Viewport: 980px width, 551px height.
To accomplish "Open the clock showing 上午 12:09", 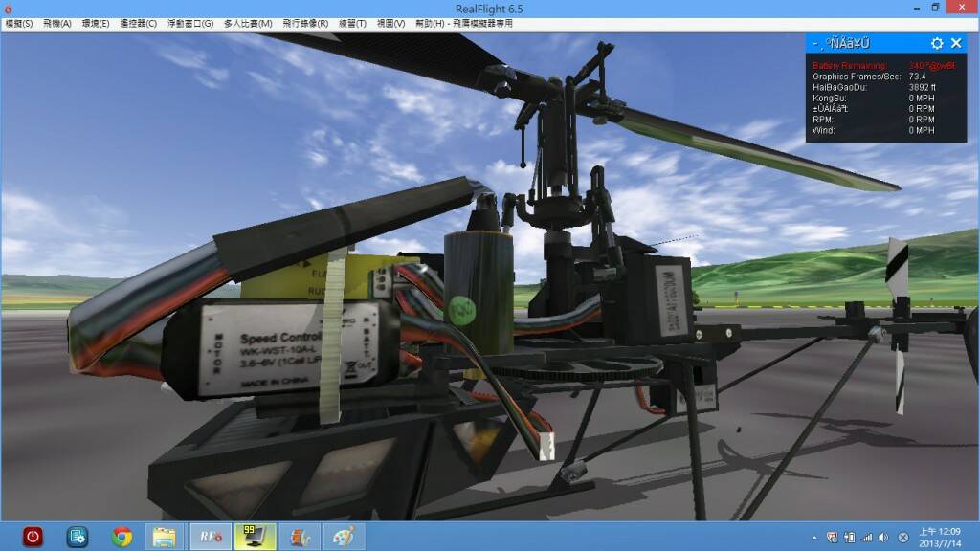I will point(940,538).
